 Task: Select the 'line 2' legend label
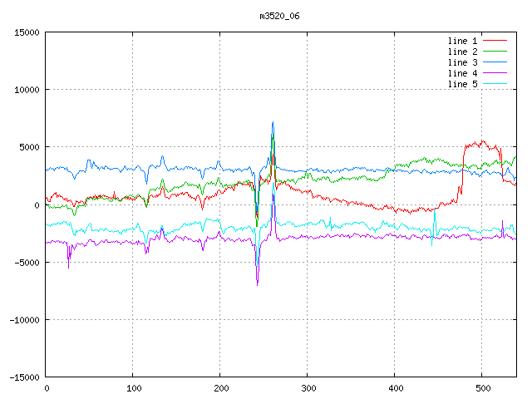coord(462,52)
